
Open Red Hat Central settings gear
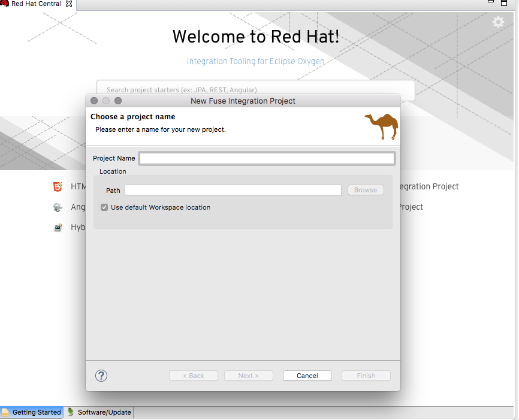click(x=498, y=22)
